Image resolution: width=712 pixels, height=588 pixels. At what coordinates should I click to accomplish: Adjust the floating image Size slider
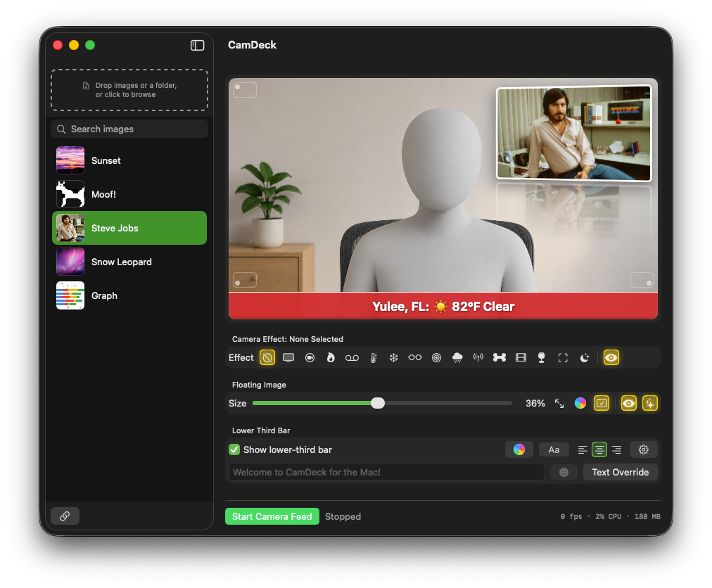click(377, 403)
